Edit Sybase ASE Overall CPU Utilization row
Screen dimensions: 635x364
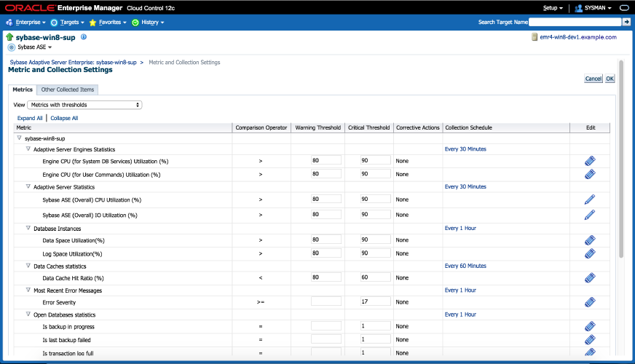point(590,199)
